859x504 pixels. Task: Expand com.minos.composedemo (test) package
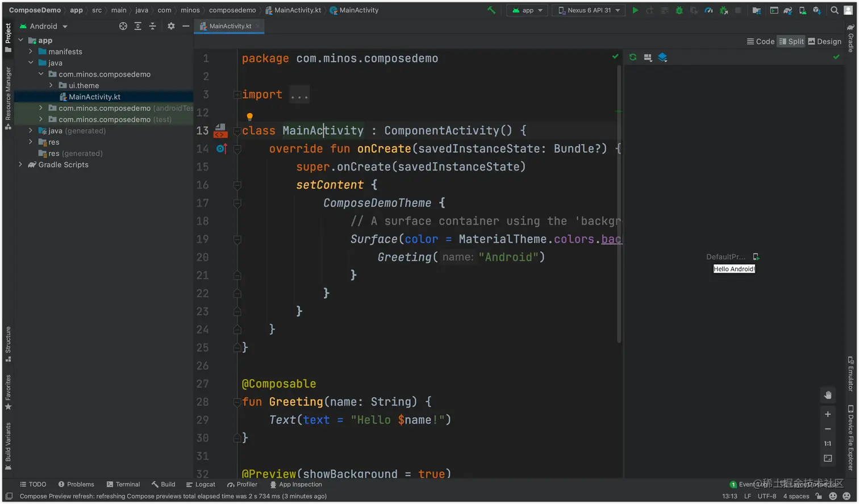coord(41,119)
